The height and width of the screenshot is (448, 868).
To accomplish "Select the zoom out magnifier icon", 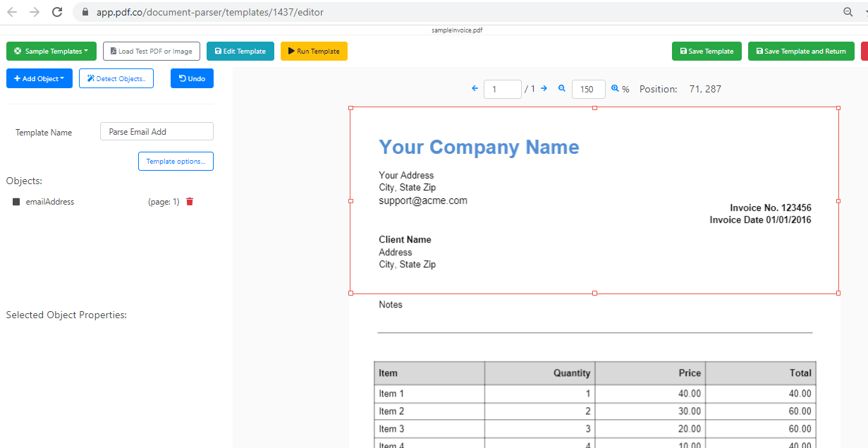I will 561,89.
